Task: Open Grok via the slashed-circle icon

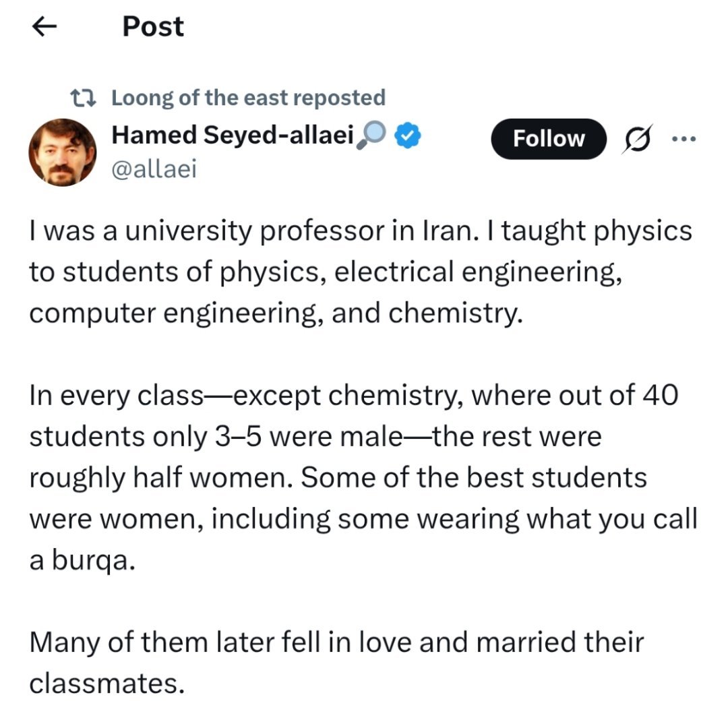Action: (634, 139)
